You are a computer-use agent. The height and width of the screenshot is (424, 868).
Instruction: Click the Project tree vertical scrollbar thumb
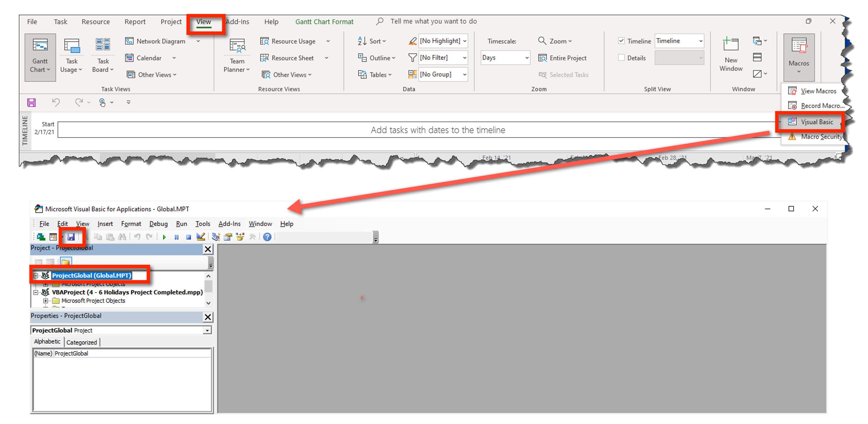[208, 286]
